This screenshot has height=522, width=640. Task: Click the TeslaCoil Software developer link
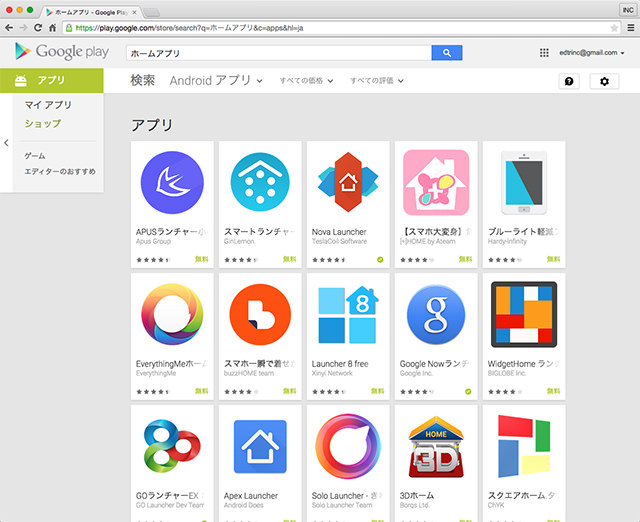pyautogui.click(x=339, y=241)
